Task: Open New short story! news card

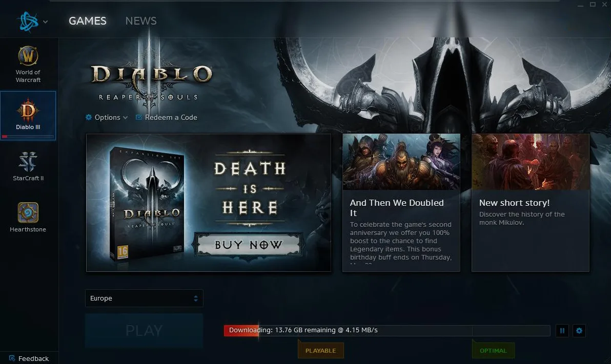Action: coord(531,202)
